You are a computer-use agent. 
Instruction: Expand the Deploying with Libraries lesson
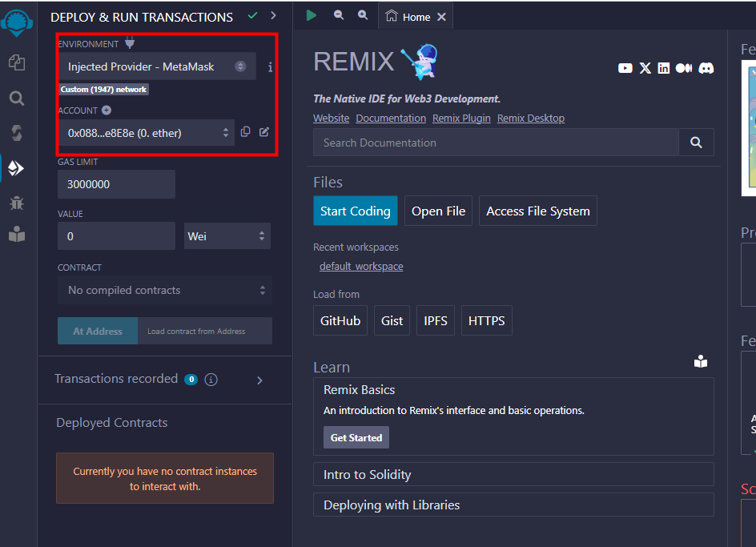(513, 505)
